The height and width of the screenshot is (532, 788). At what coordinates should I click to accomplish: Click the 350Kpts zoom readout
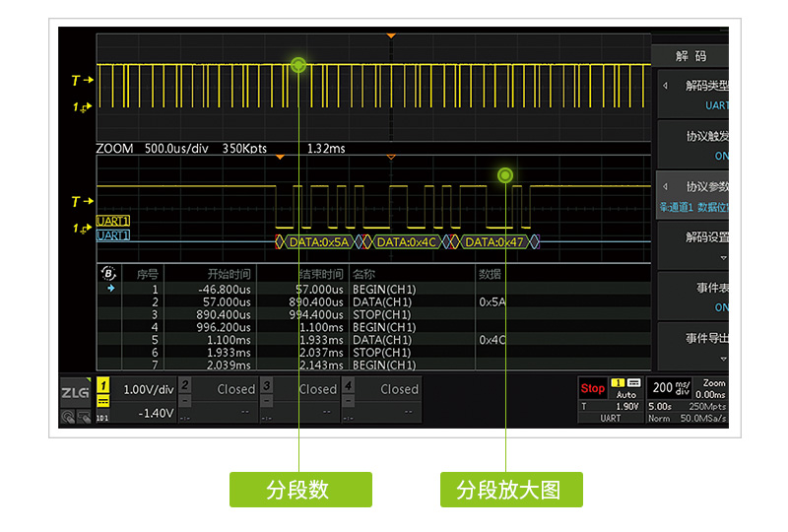[x=244, y=149]
